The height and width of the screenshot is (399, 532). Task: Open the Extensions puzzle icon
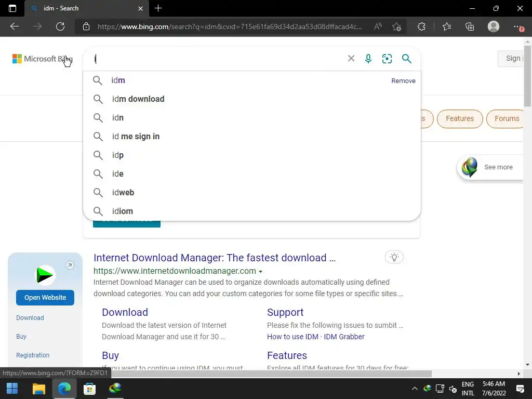421,26
